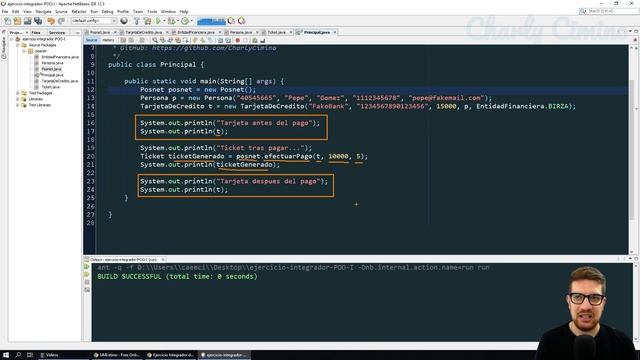Click the Windows Start button
This screenshot has height=360, width=640.
point(6,355)
